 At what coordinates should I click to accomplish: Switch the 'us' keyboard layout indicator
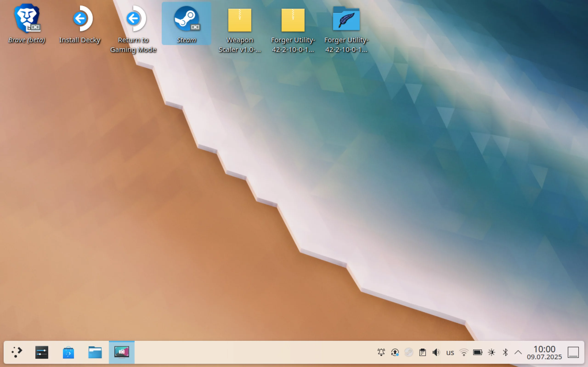point(450,353)
